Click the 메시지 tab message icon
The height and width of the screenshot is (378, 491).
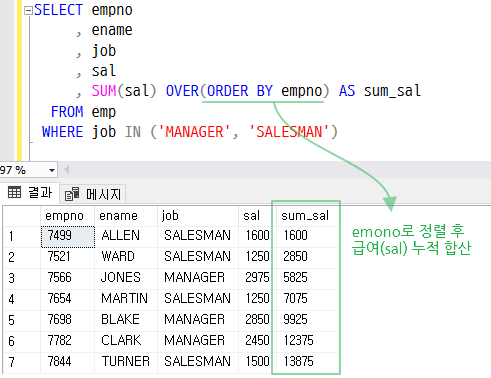coord(72,194)
